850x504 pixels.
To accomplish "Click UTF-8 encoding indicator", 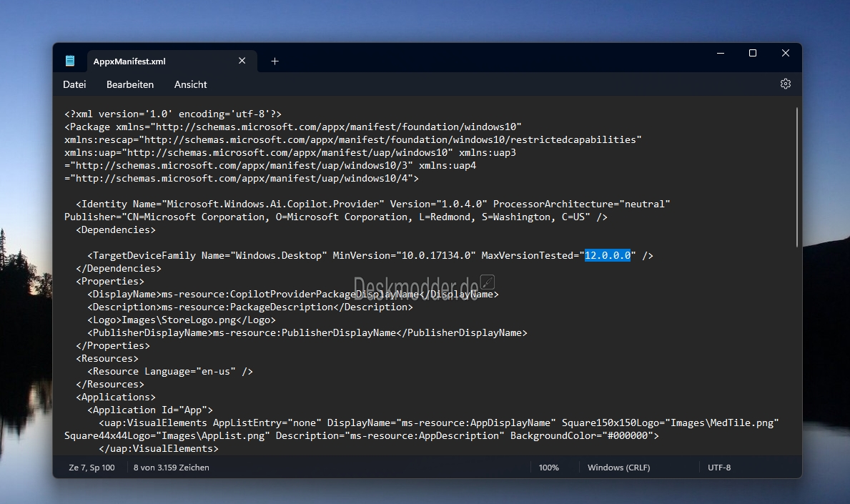I will pos(718,467).
